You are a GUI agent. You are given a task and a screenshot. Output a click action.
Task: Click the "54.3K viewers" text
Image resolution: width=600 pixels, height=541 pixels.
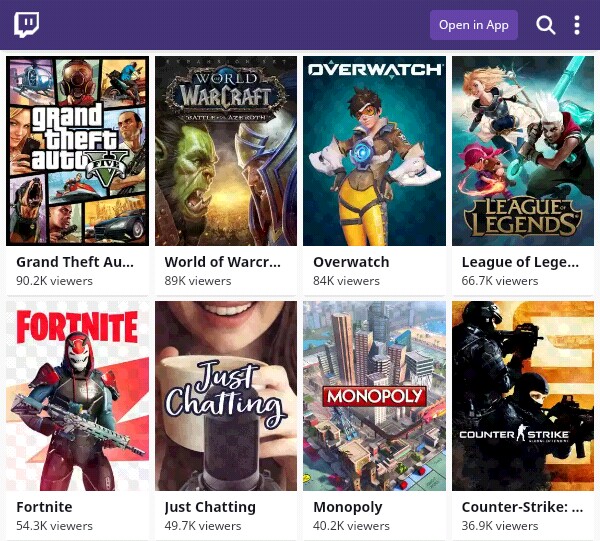pyautogui.click(x=54, y=526)
